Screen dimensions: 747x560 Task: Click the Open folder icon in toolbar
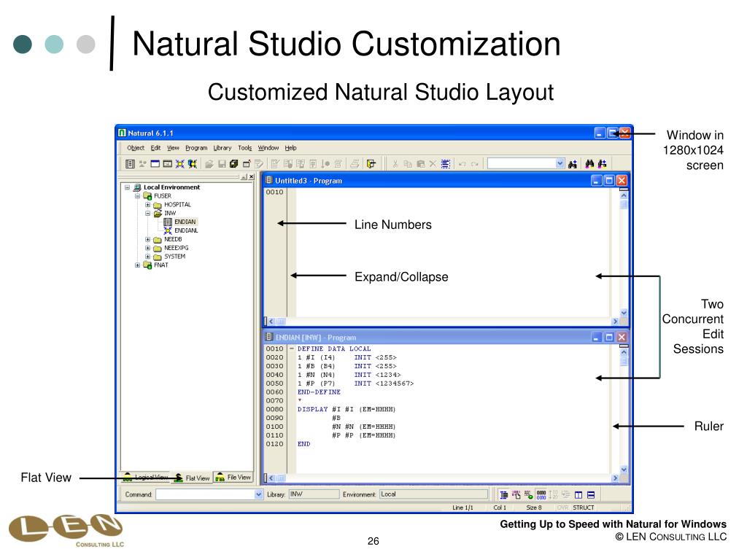[x=209, y=164]
